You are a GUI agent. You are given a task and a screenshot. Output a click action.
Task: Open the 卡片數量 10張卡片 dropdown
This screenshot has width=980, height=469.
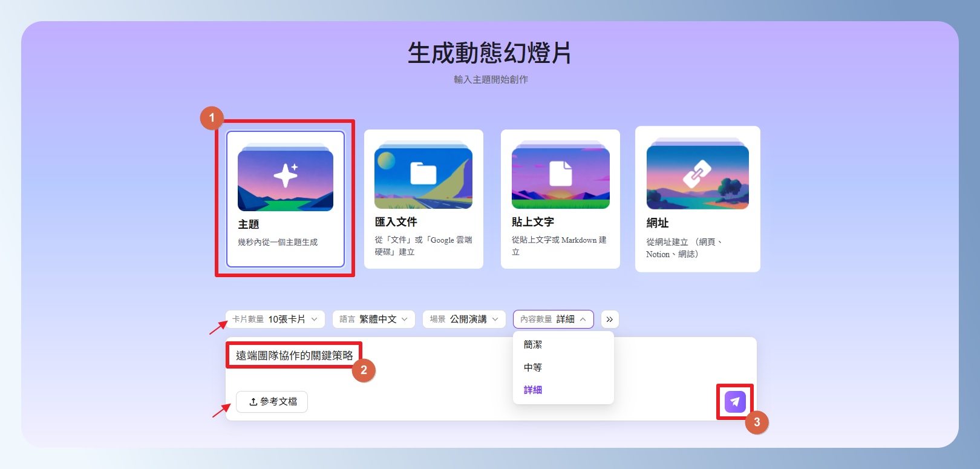[275, 320]
